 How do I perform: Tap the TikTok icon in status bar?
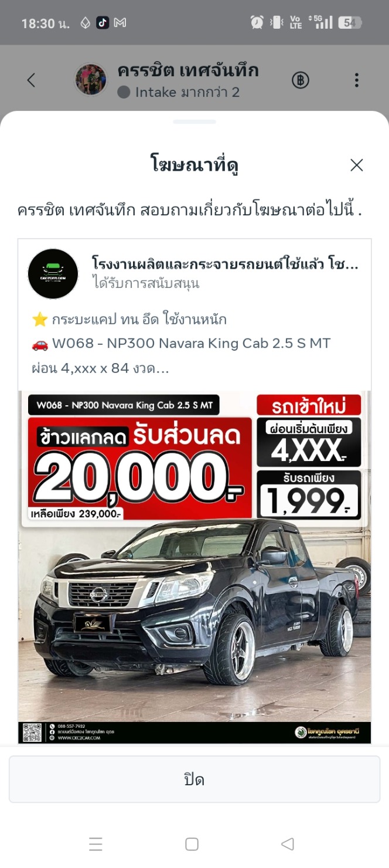point(103,23)
